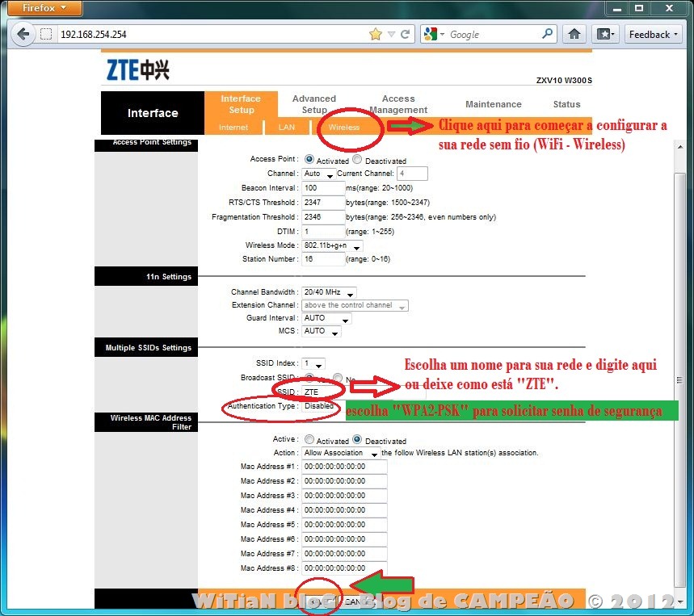The image size is (694, 616).
Task: Open the URL history dropdown arrow
Action: (x=391, y=34)
